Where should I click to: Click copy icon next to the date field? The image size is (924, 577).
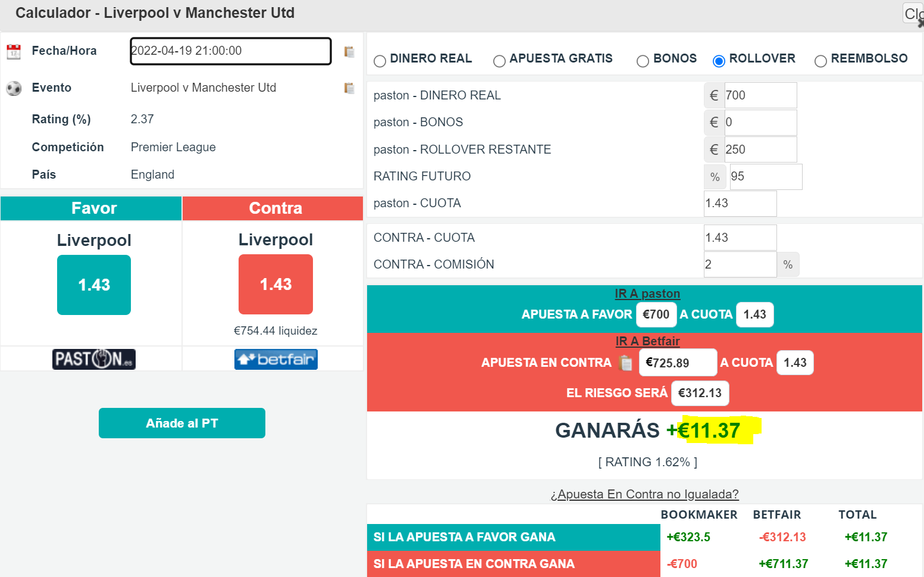pyautogui.click(x=349, y=52)
